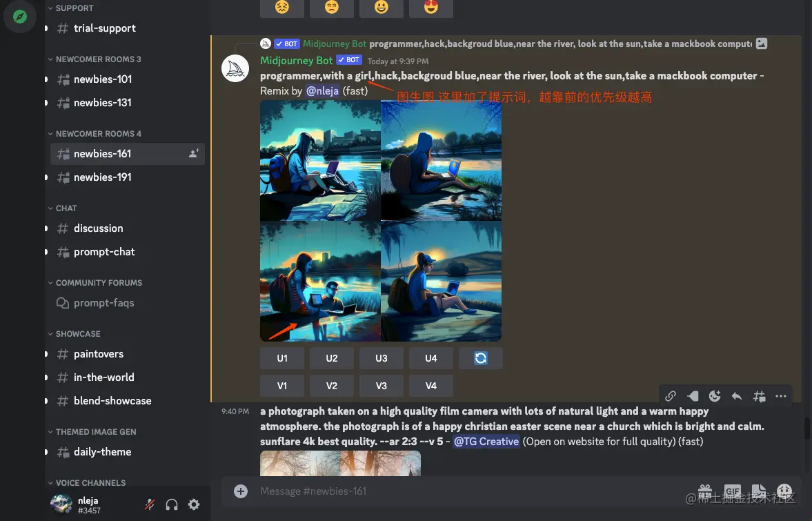Click the forum icon beside prompt-faqs
This screenshot has height=521, width=812.
pos(63,303)
